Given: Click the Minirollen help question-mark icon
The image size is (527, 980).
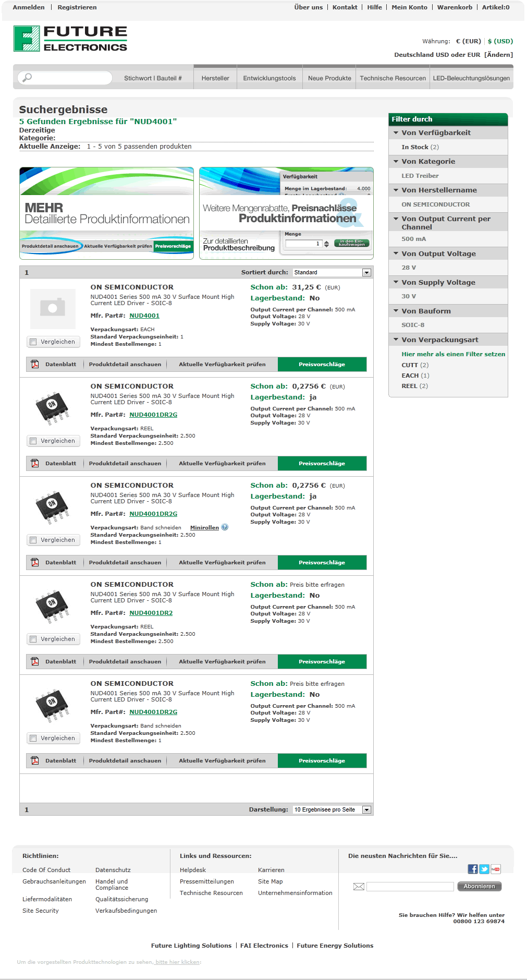Looking at the screenshot, I should pos(225,527).
